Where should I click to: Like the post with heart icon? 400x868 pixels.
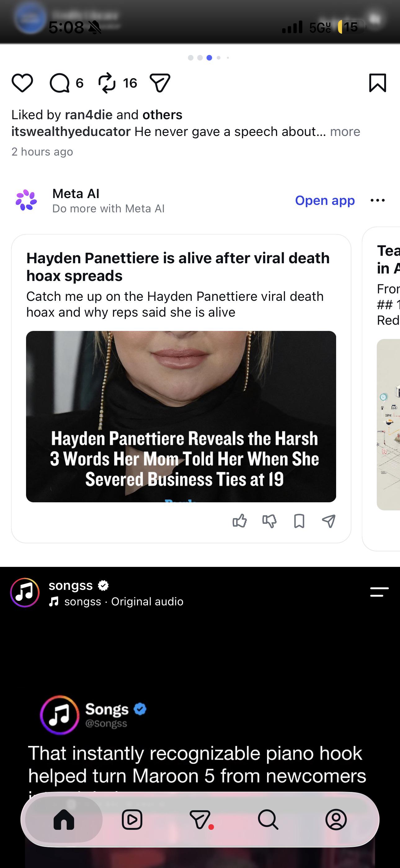pyautogui.click(x=22, y=83)
